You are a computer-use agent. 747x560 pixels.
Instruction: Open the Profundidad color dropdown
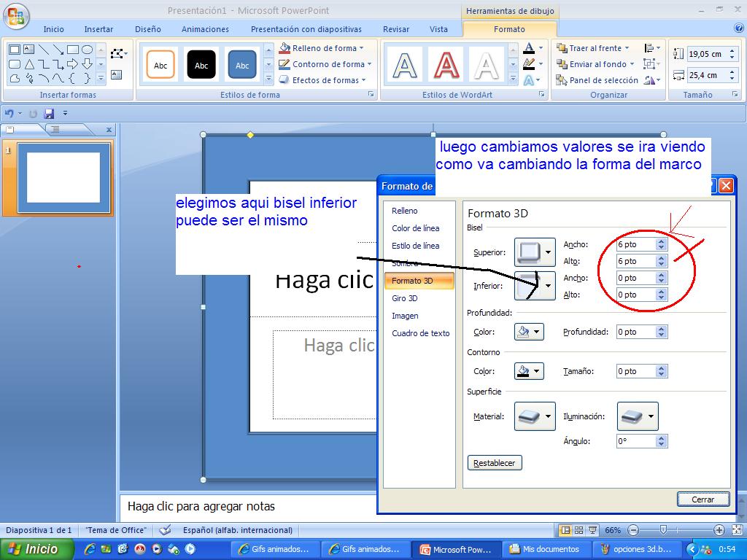coord(530,332)
